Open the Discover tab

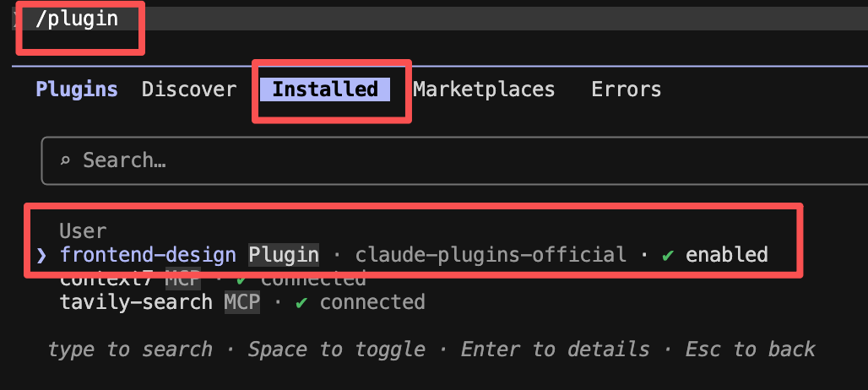(189, 89)
